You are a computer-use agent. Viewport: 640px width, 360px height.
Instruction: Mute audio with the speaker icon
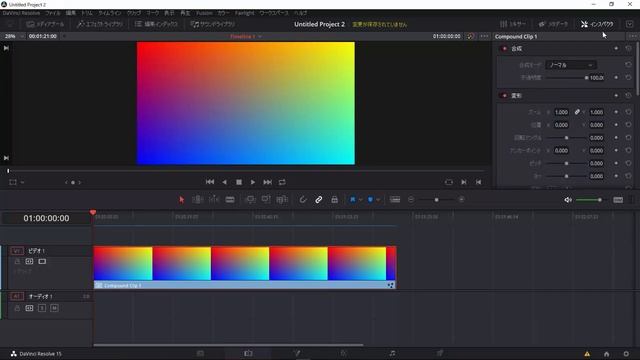(568, 200)
